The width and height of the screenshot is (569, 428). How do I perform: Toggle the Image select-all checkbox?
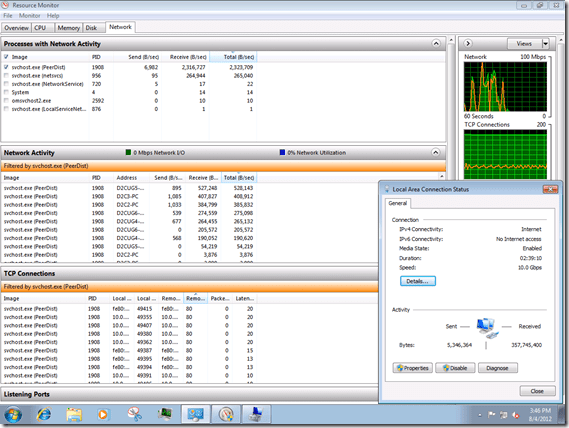click(x=6, y=57)
